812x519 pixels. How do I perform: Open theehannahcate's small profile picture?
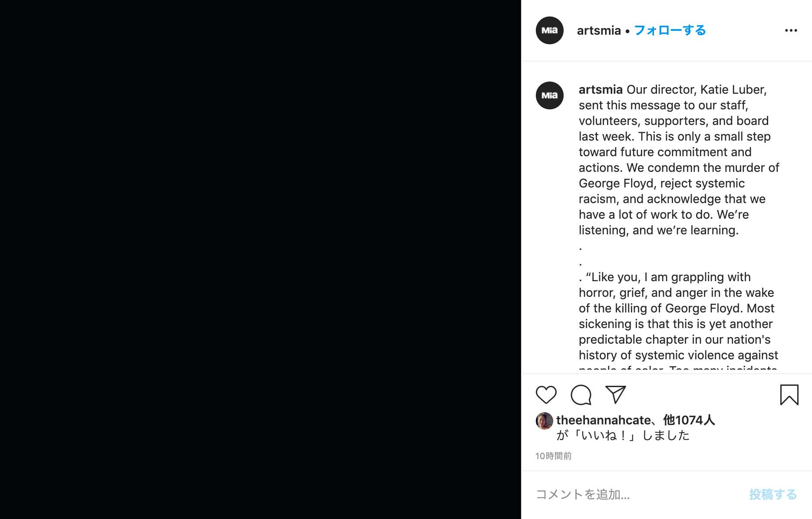pyautogui.click(x=544, y=420)
